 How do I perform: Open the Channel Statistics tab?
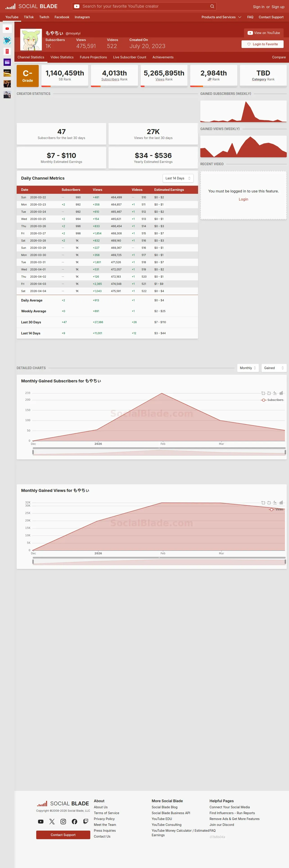click(x=31, y=57)
